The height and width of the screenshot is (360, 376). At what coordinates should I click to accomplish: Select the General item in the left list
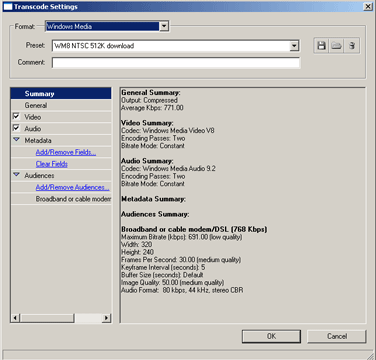click(x=61, y=105)
